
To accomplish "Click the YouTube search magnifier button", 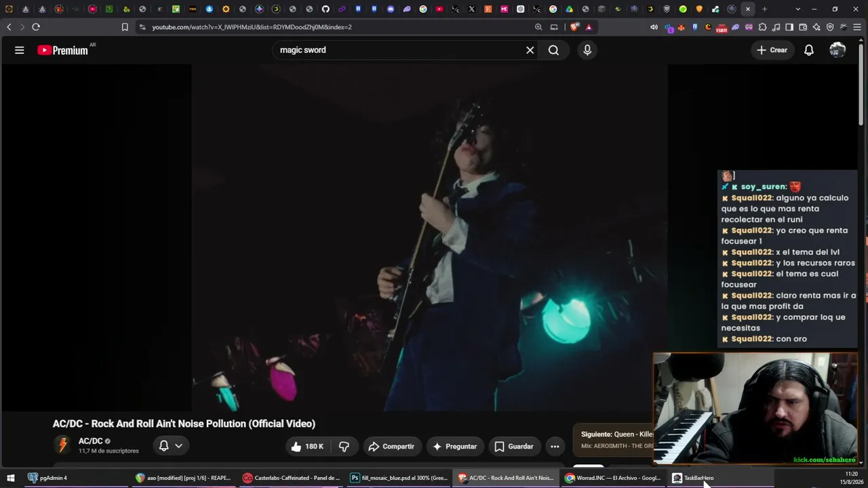I will (x=553, y=50).
